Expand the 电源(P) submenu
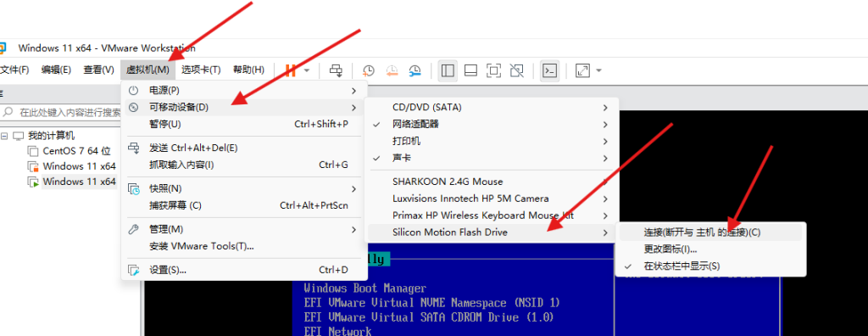This screenshot has height=336, width=868. click(x=243, y=90)
